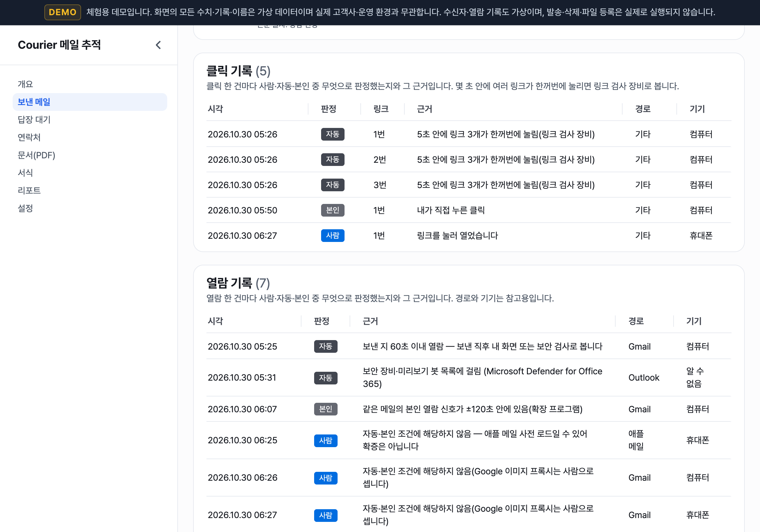Click the 링크를 눌러 열었습니다 reason
The height and width of the screenshot is (532, 760).
click(x=458, y=235)
